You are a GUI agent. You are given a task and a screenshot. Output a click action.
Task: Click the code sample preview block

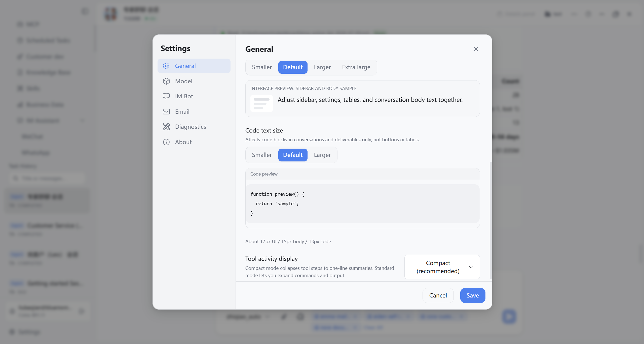(362, 204)
